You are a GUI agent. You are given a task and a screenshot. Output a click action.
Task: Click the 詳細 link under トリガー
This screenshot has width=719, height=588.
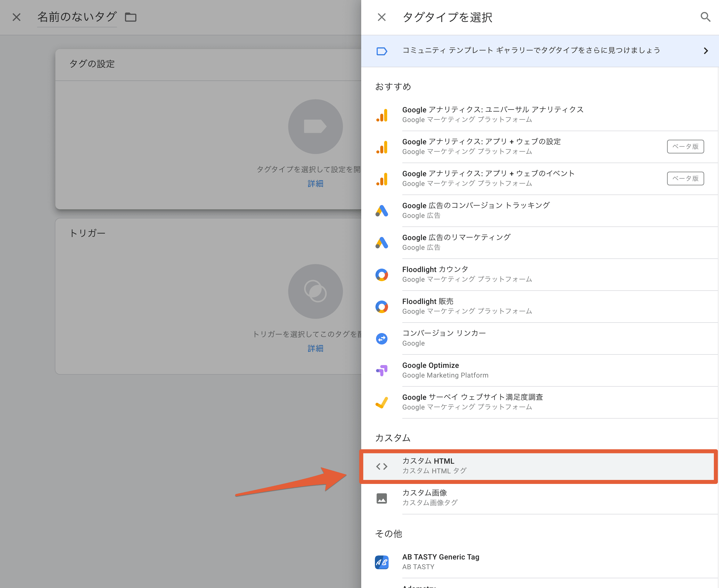pyautogui.click(x=315, y=348)
